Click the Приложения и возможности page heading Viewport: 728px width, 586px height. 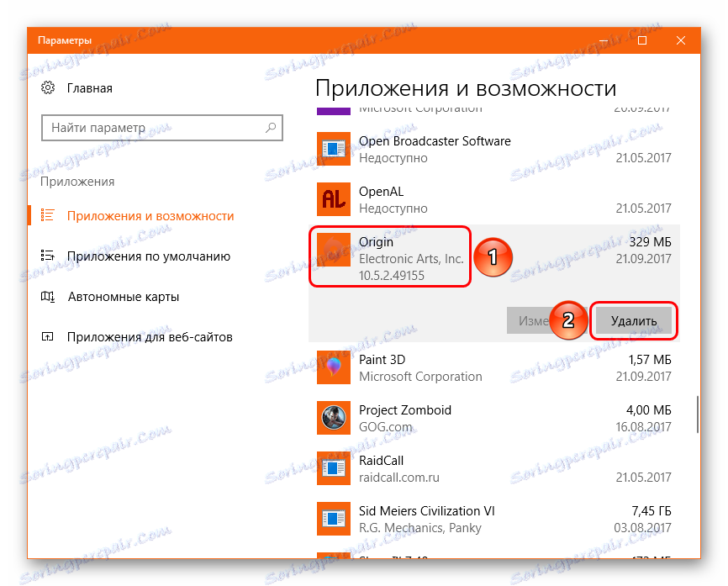point(466,88)
